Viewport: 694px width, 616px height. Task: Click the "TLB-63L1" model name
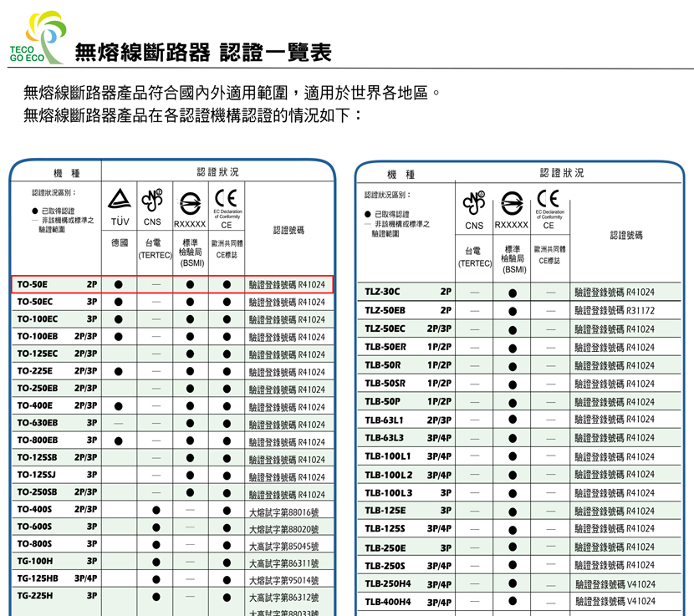coord(384,420)
